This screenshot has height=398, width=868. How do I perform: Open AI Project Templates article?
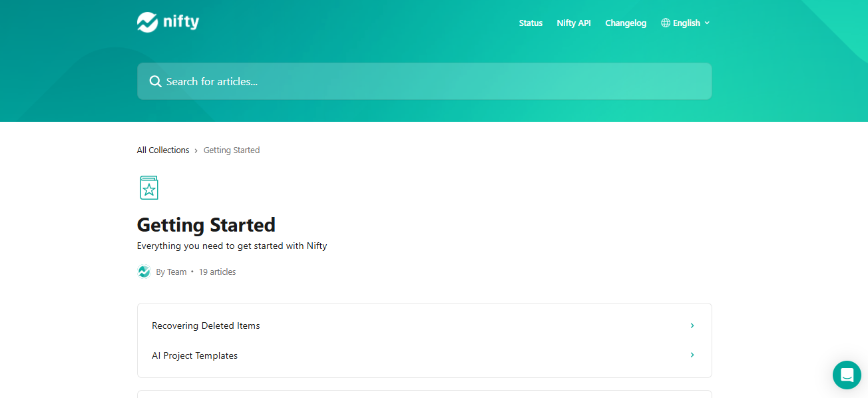425,355
